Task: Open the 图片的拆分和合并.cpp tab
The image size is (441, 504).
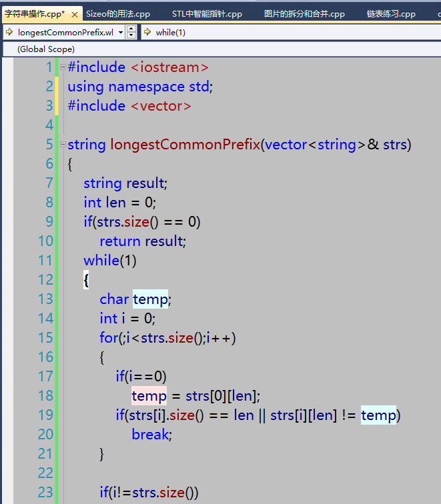Action: point(304,14)
